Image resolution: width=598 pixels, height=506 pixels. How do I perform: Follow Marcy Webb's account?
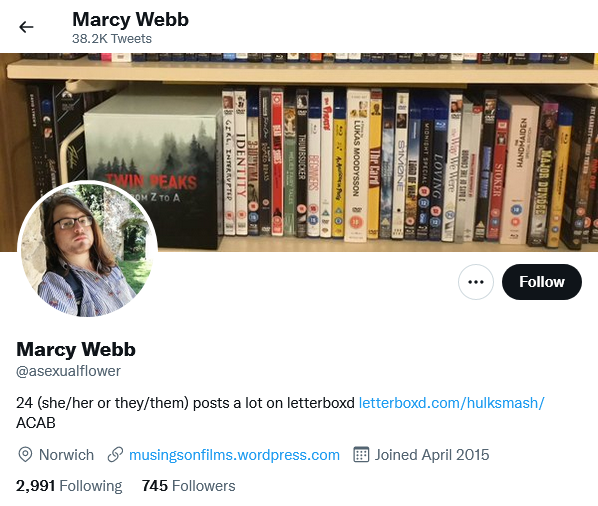click(x=542, y=282)
